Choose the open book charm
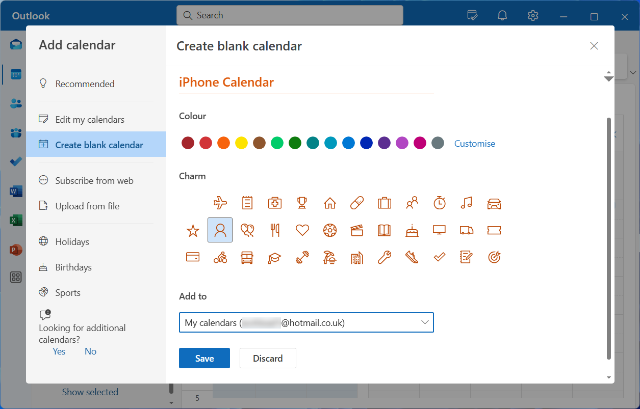The height and width of the screenshot is (409, 640). pyautogui.click(x=384, y=231)
